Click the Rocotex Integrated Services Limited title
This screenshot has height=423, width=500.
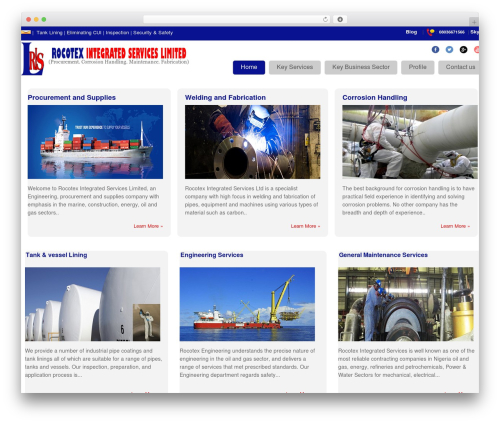coord(119,53)
